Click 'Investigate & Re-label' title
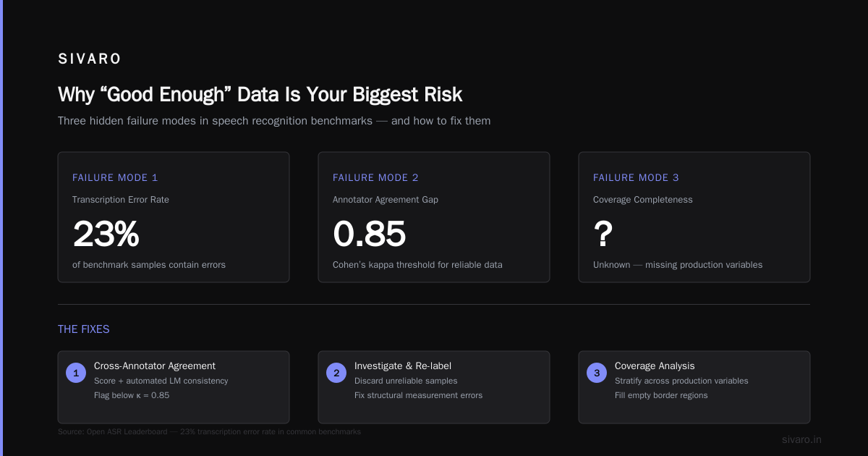This screenshot has width=868, height=456. 403,366
